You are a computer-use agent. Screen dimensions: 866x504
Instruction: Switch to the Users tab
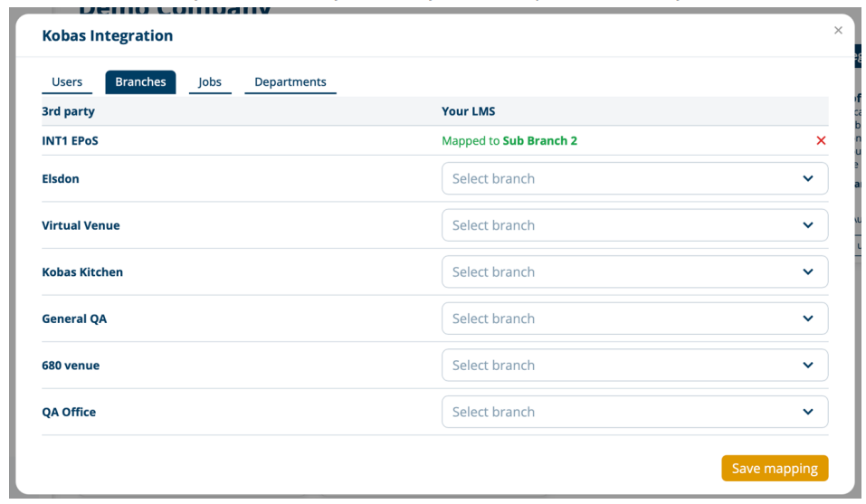click(67, 82)
